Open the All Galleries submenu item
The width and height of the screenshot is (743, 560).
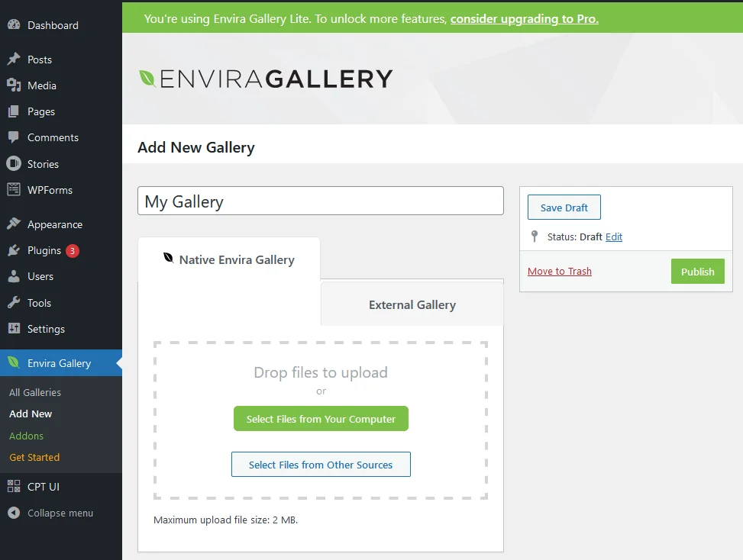[35, 392]
